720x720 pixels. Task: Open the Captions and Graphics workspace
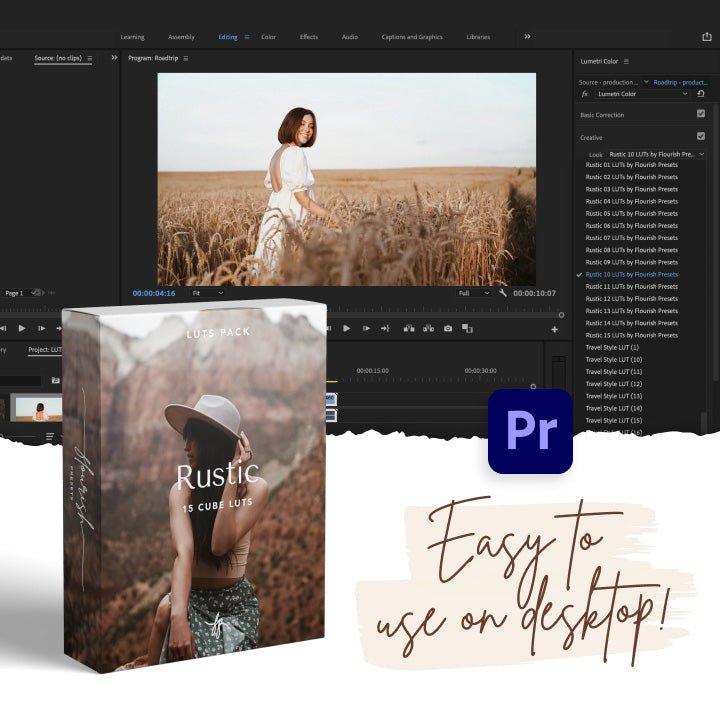coord(411,37)
